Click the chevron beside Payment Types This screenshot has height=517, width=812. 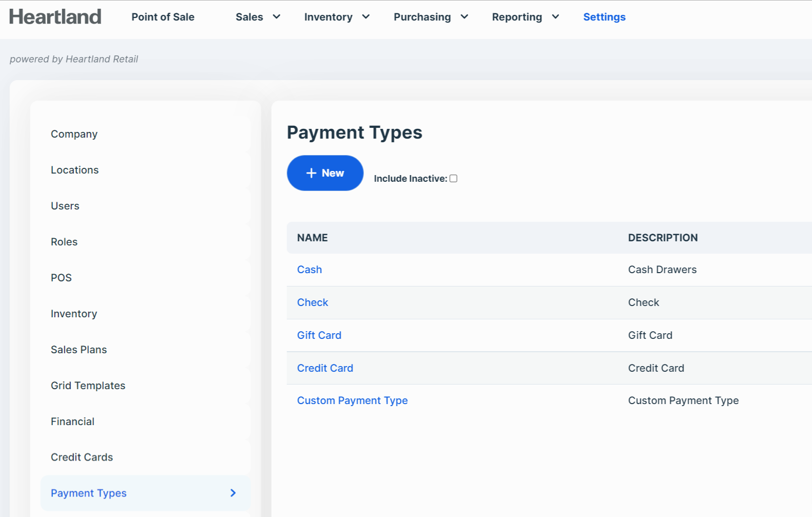[x=233, y=493]
